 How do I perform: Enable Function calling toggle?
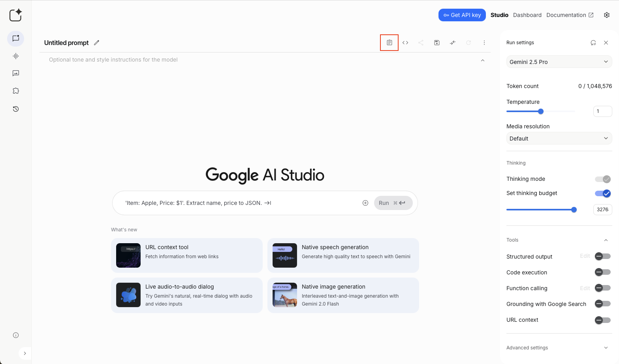pyautogui.click(x=603, y=288)
